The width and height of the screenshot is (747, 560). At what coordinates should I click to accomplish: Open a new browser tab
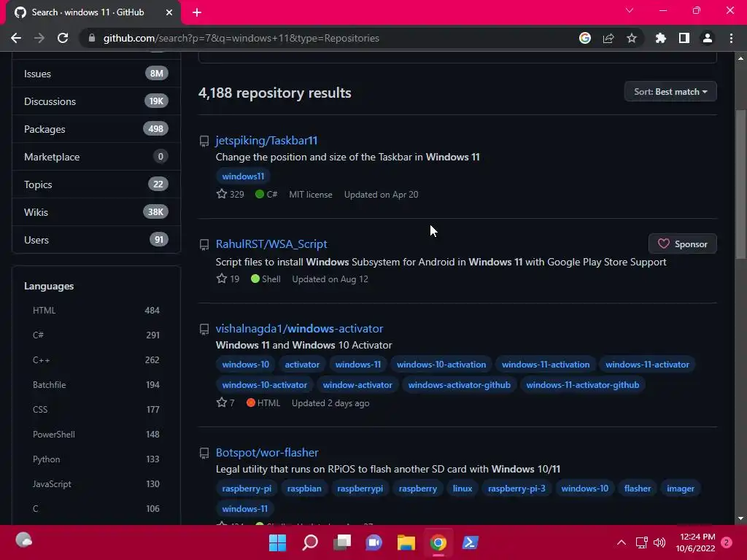pyautogui.click(x=197, y=12)
